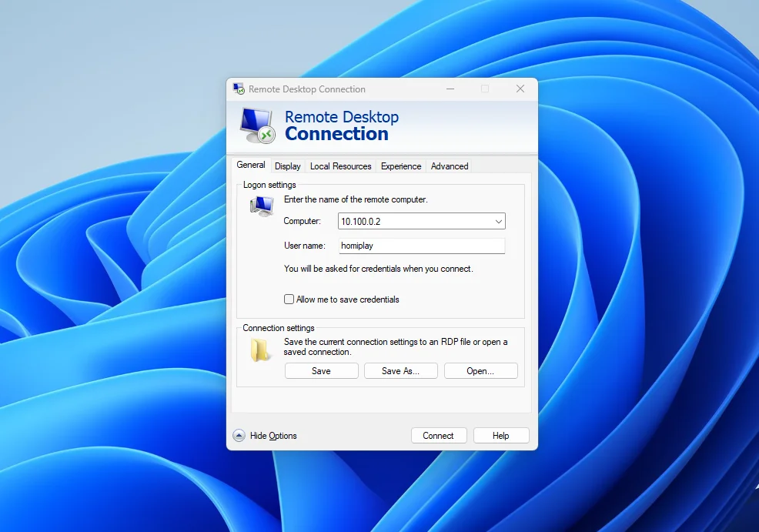Click the large Remote Desktop banner logo
The image size is (759, 532).
(x=256, y=125)
